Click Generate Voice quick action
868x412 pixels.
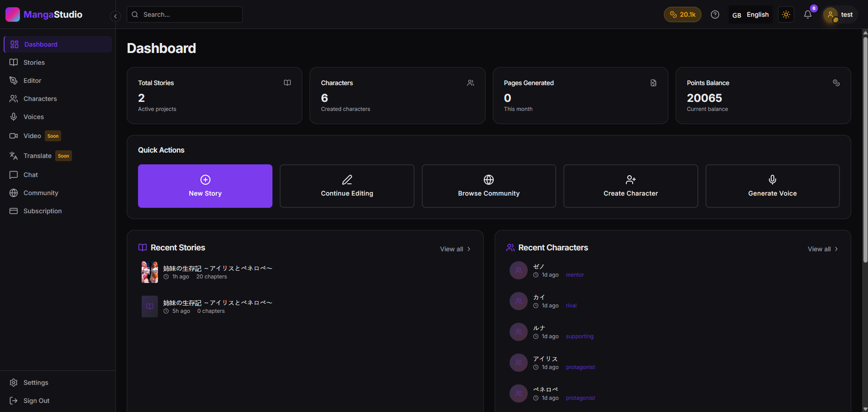click(773, 186)
